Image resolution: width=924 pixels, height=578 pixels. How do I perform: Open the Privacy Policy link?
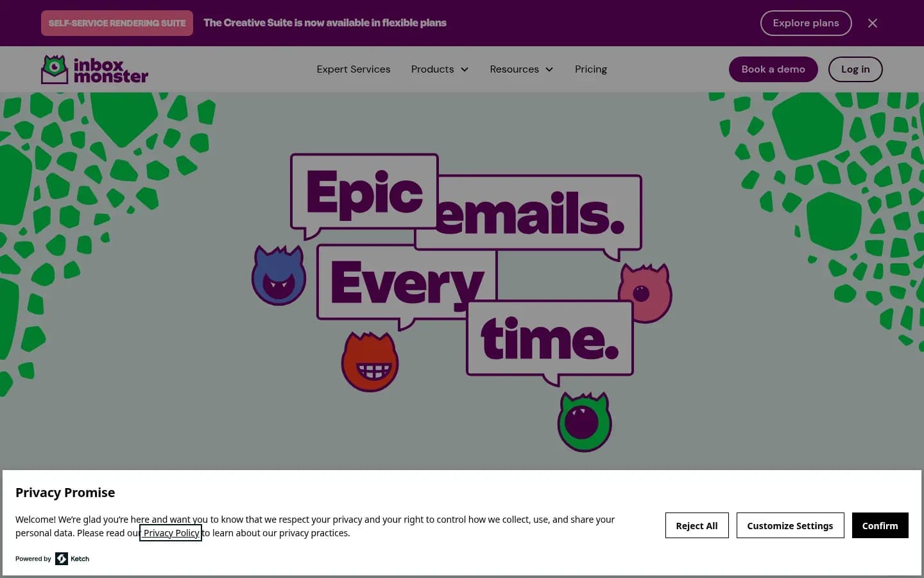(171, 533)
